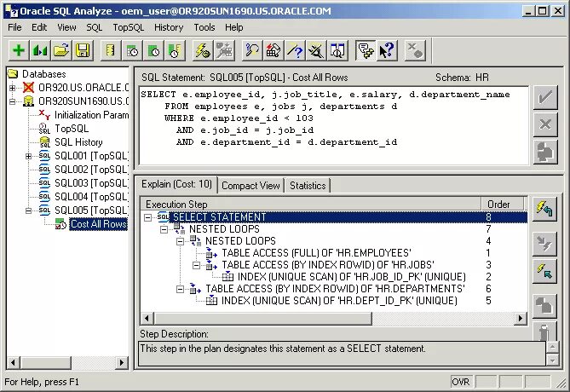Select SQL003 [TopSQL] in the tree
The image size is (570, 392).
(91, 183)
